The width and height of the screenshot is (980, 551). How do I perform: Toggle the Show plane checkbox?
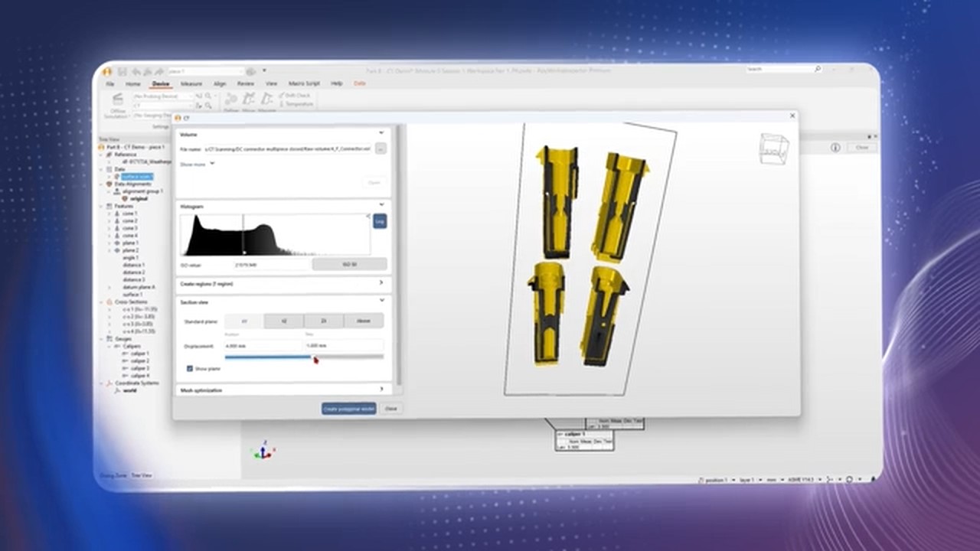[190, 368]
